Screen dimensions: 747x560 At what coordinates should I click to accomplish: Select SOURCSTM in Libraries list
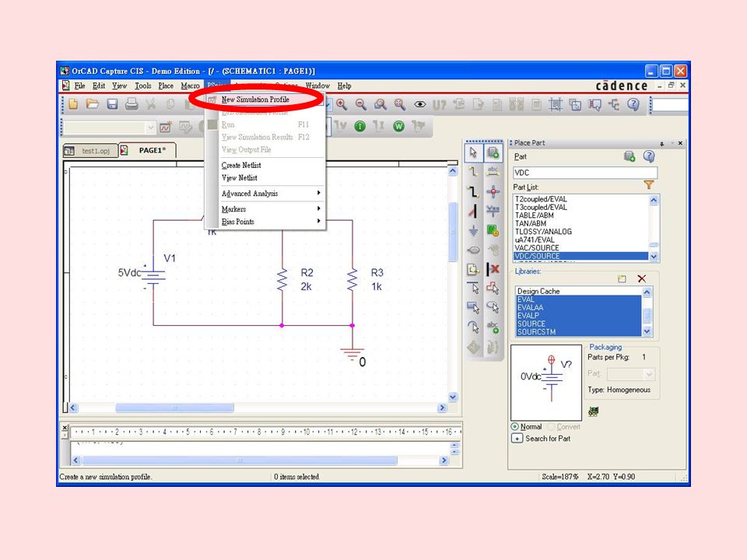point(578,331)
